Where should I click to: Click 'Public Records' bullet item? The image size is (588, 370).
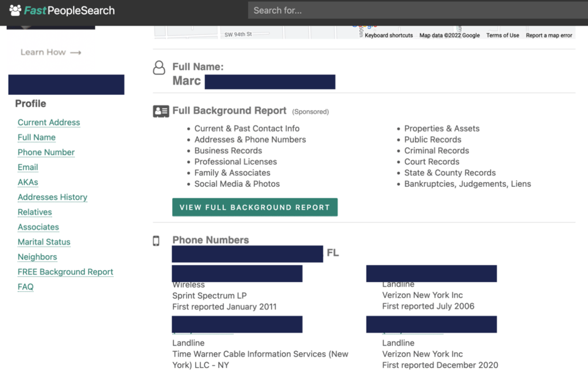[x=433, y=140]
